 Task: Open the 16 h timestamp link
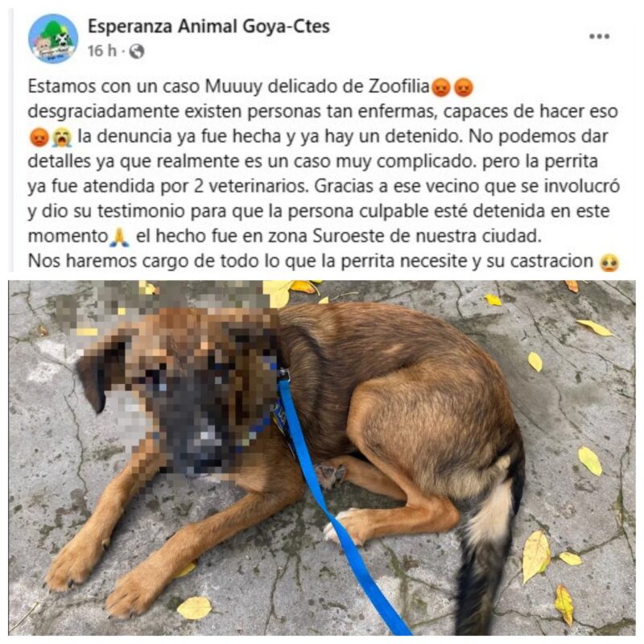click(101, 51)
